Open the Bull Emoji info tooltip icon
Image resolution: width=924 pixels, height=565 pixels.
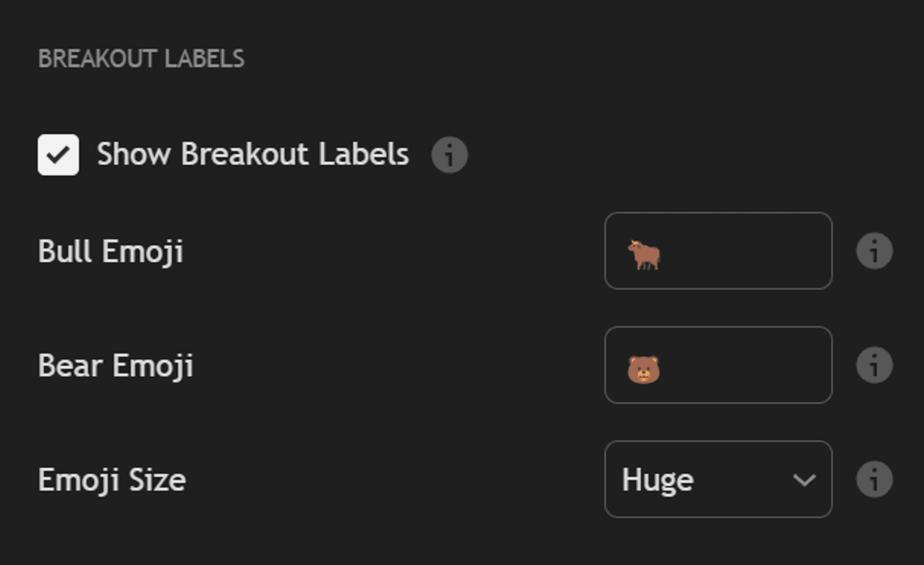point(874,251)
